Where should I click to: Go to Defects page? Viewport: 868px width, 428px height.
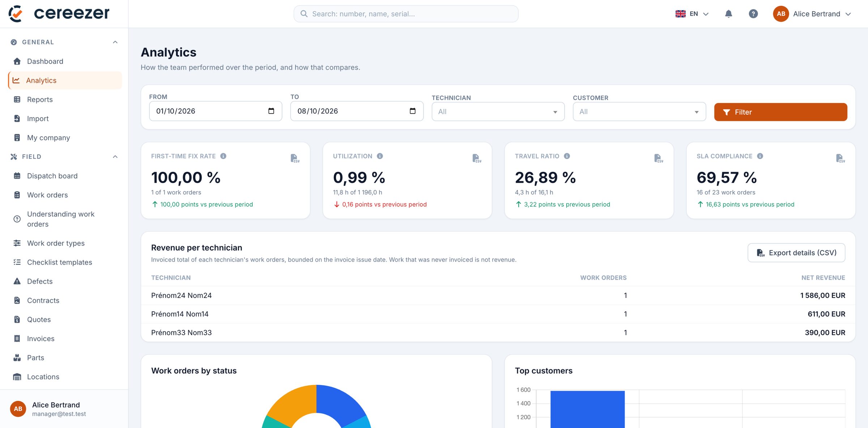coord(65,281)
